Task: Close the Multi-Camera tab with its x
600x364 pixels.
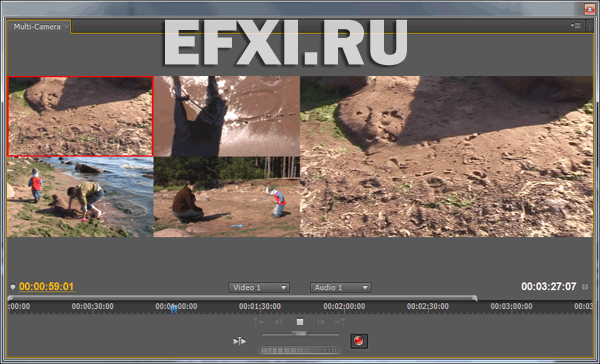Action: 66,26
